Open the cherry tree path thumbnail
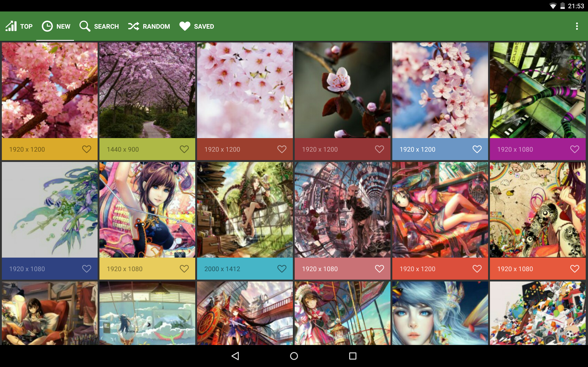The height and width of the screenshot is (367, 588). [x=147, y=90]
